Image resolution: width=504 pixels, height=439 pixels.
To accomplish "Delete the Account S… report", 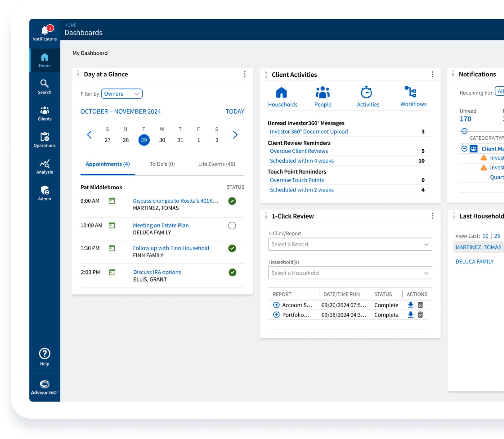I will tap(420, 305).
